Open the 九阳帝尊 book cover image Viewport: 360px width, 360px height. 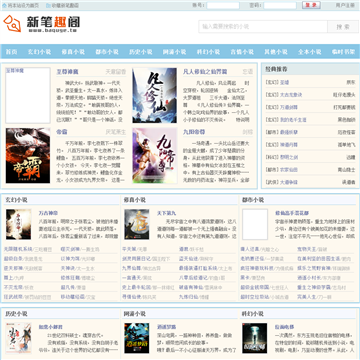click(x=154, y=155)
